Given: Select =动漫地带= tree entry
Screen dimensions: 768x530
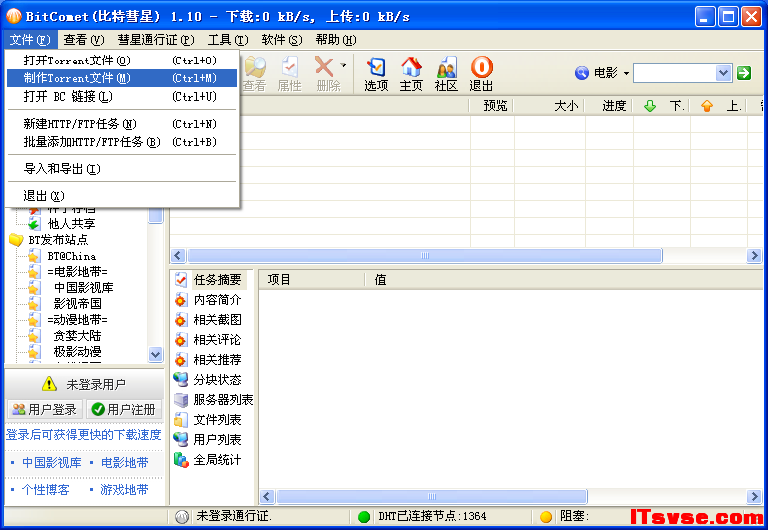Looking at the screenshot, I should point(77,320).
